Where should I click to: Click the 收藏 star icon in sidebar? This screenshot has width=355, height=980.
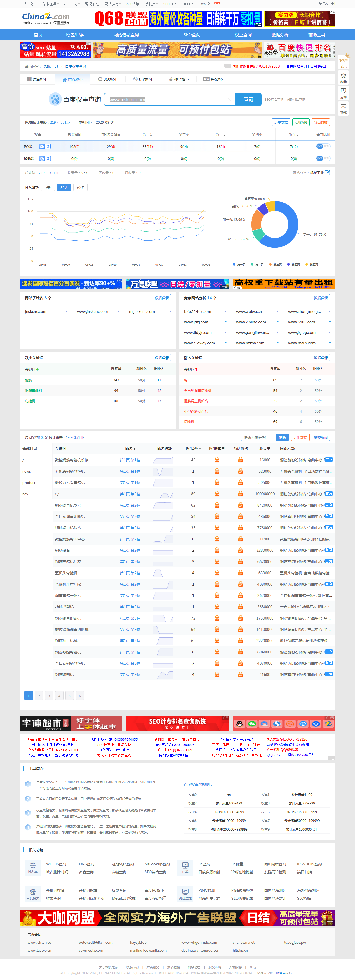pos(343,78)
